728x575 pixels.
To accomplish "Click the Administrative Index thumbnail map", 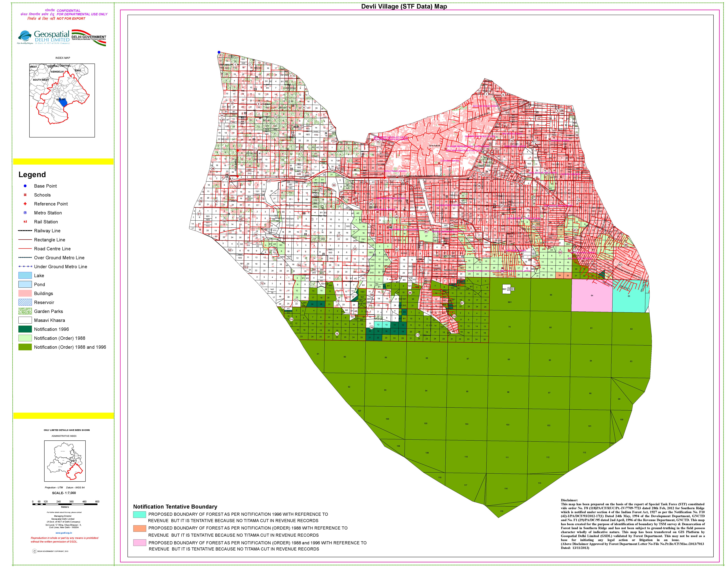I will pos(65,461).
